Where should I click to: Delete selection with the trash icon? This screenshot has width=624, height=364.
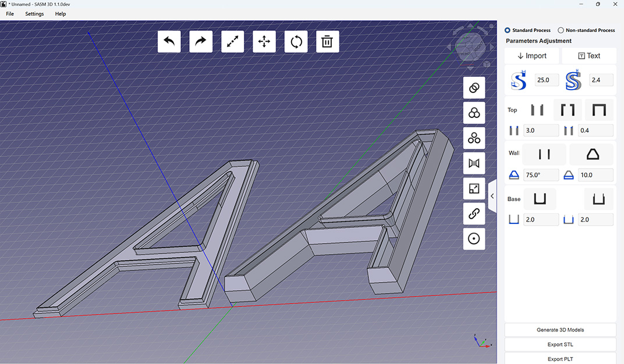click(327, 42)
